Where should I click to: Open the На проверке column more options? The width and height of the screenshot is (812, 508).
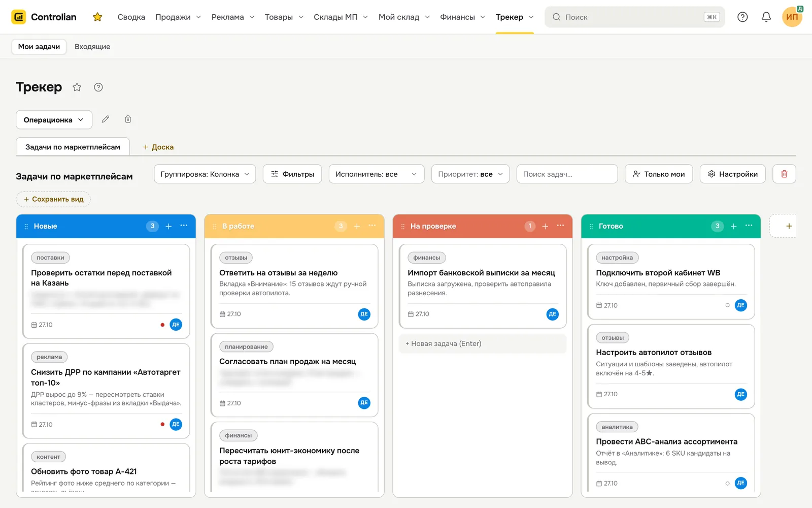click(x=560, y=226)
